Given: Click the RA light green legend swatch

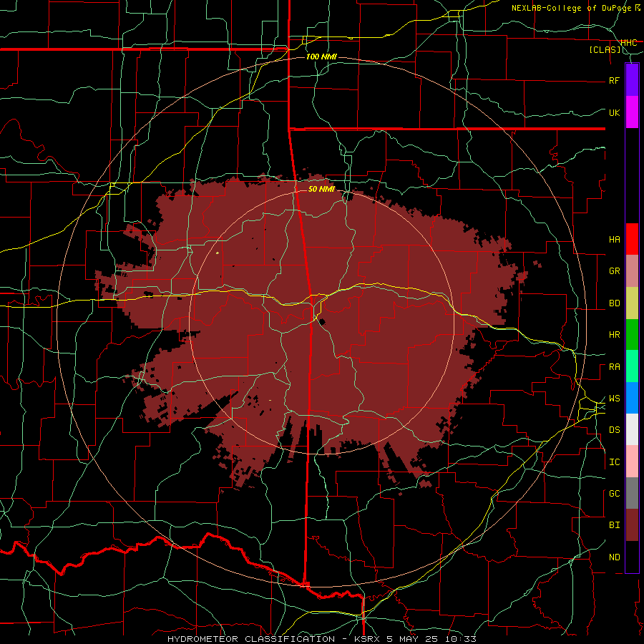Looking at the screenshot, I should (x=632, y=366).
